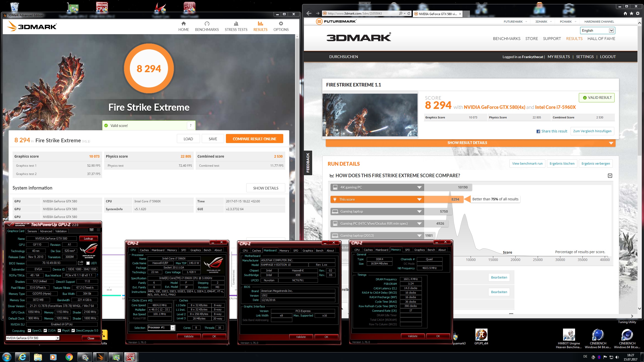Open Internet Explorer from the taskbar

pos(22,357)
